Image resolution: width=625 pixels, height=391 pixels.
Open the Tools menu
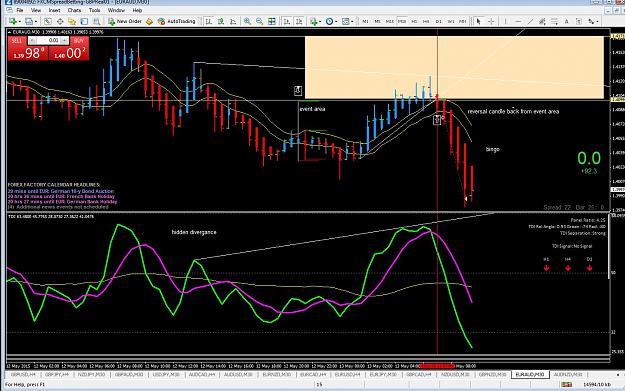click(x=94, y=10)
